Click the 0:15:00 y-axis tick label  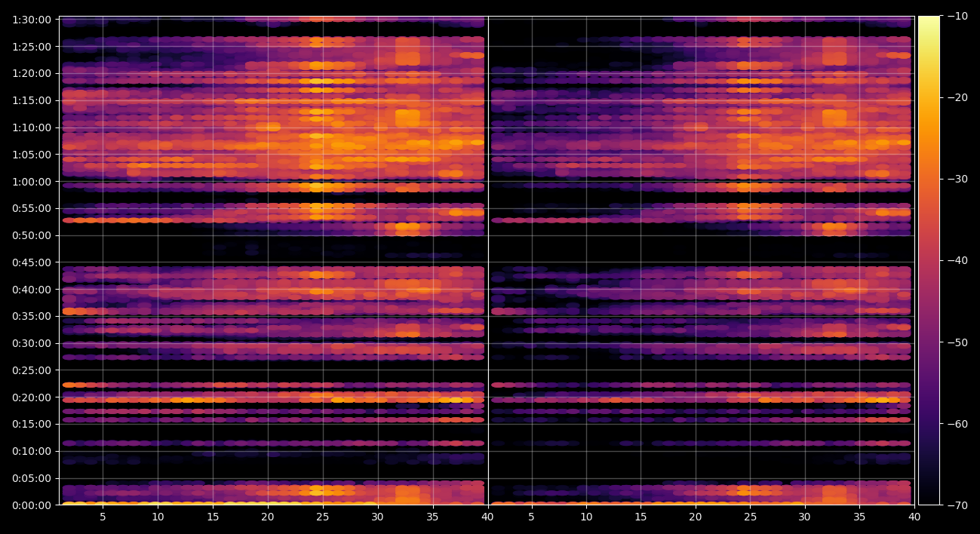pyautogui.click(x=32, y=424)
